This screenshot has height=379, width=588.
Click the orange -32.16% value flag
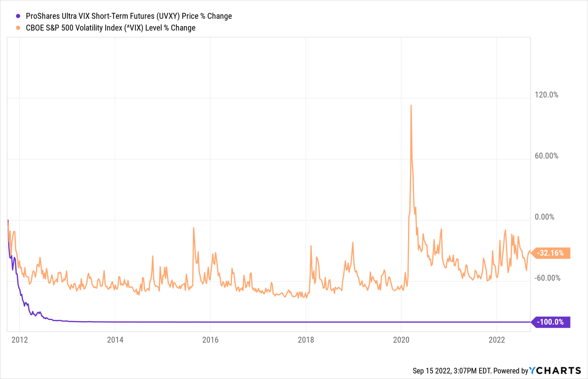coord(550,253)
